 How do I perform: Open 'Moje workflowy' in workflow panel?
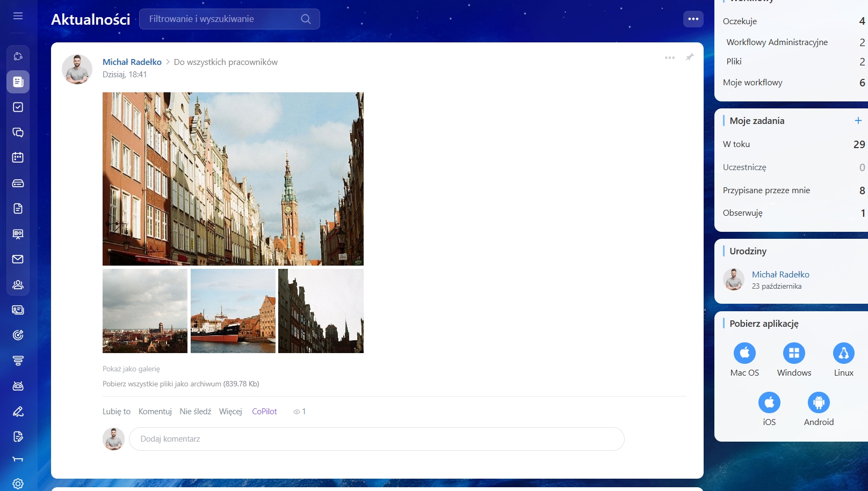click(x=753, y=83)
